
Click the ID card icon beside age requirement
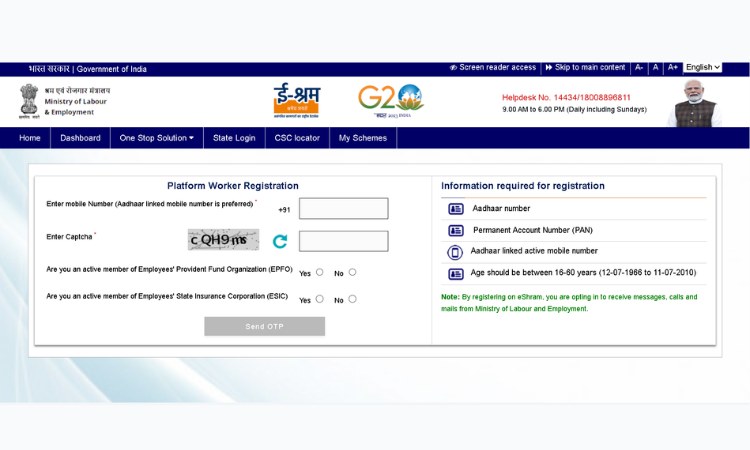click(456, 274)
